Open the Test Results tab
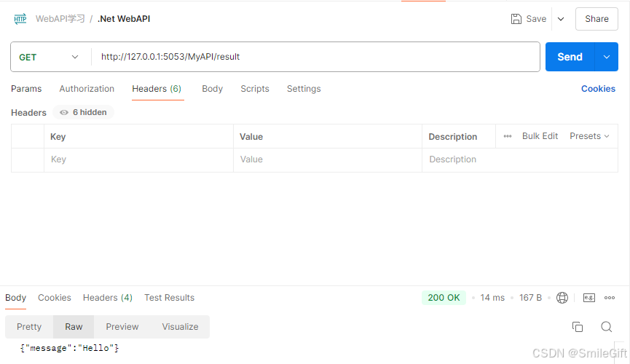 pos(169,298)
